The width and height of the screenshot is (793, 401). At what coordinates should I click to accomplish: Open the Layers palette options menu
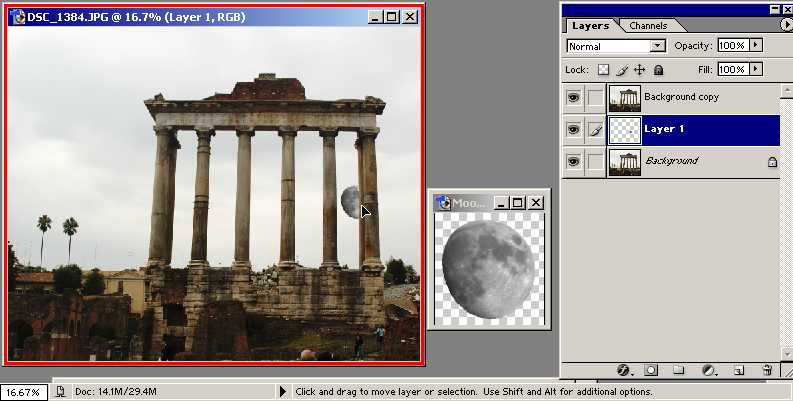(781, 24)
